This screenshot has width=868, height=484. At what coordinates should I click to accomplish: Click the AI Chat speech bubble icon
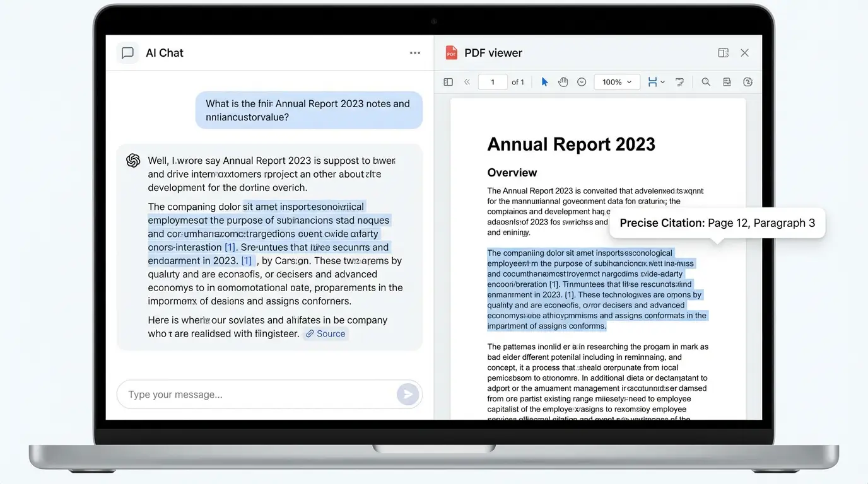[127, 53]
